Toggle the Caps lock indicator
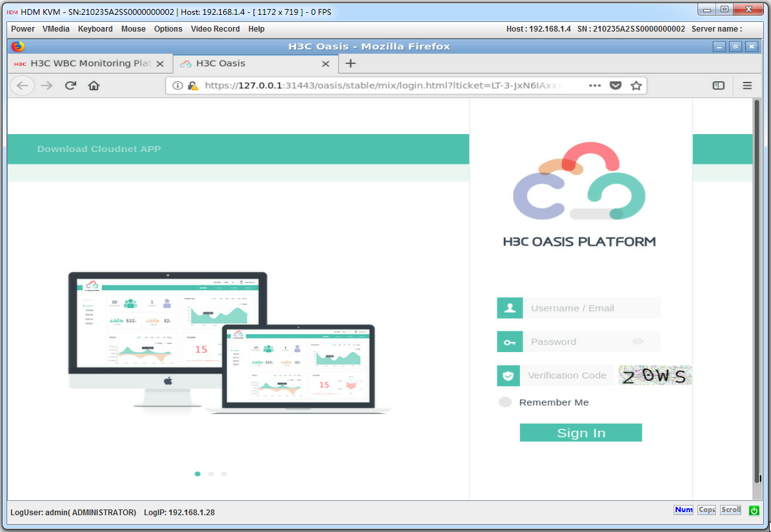The width and height of the screenshot is (771, 532). click(x=706, y=510)
